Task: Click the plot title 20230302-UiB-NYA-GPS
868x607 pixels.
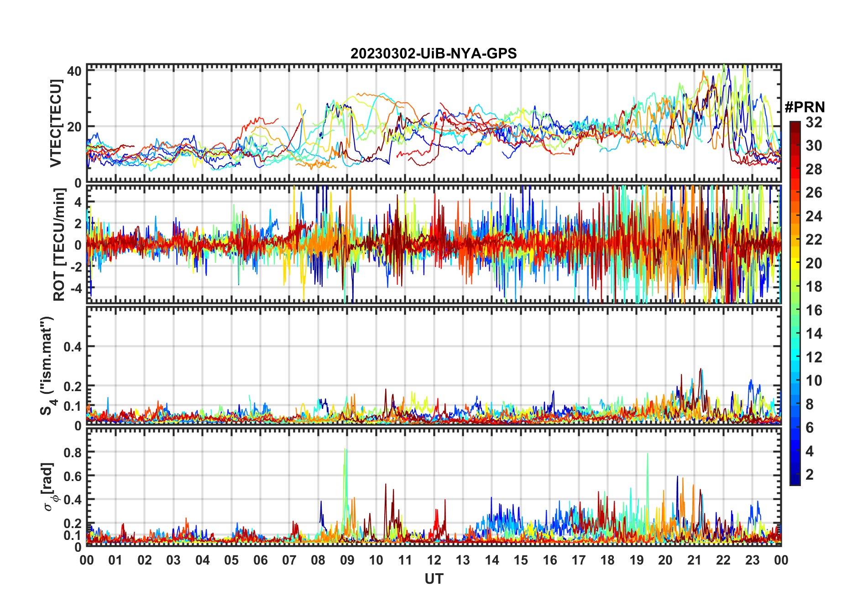Action: 434,53
